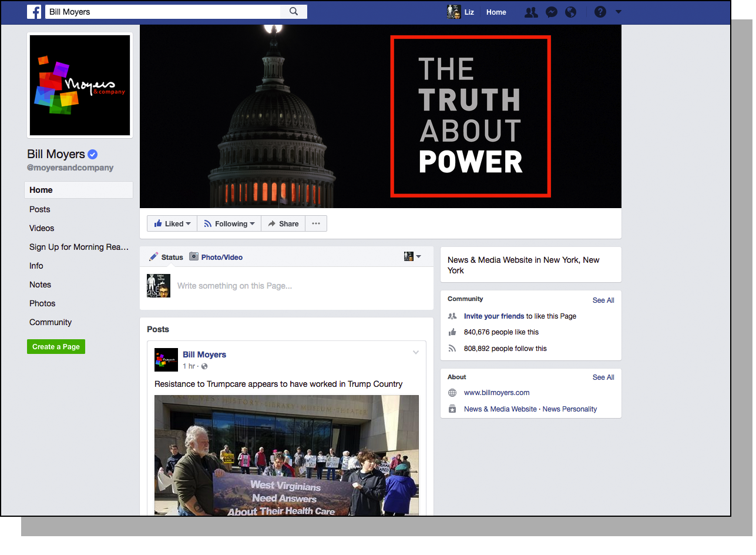Click See All in the About box
Screen dimensions: 756x555
click(603, 377)
